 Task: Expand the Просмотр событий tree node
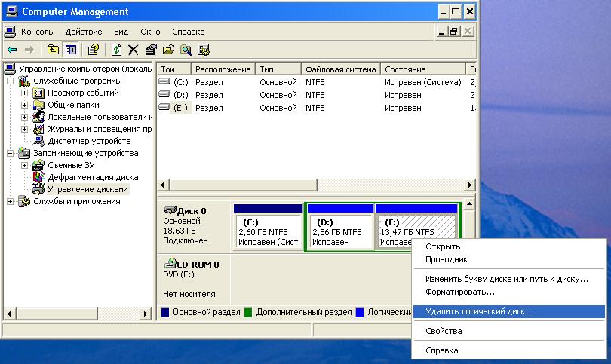(24, 93)
